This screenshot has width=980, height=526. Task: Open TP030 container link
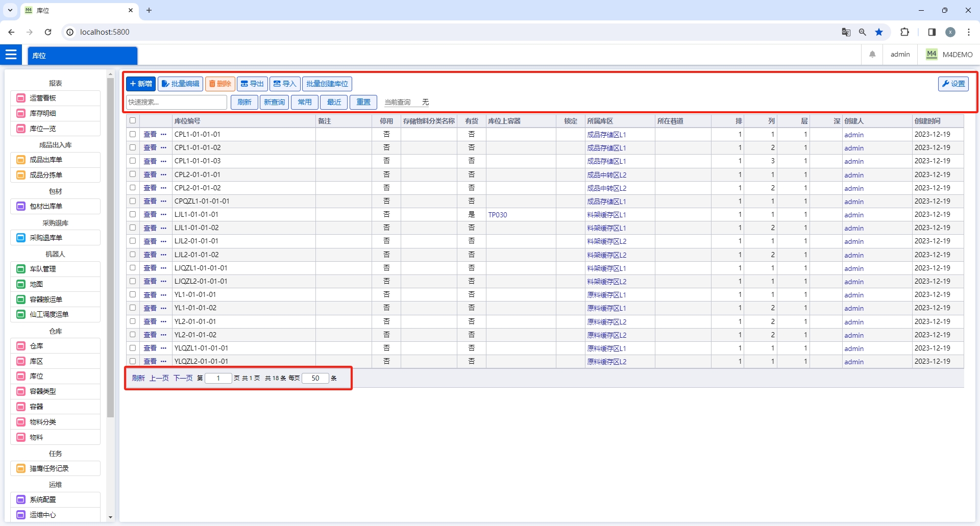click(498, 215)
